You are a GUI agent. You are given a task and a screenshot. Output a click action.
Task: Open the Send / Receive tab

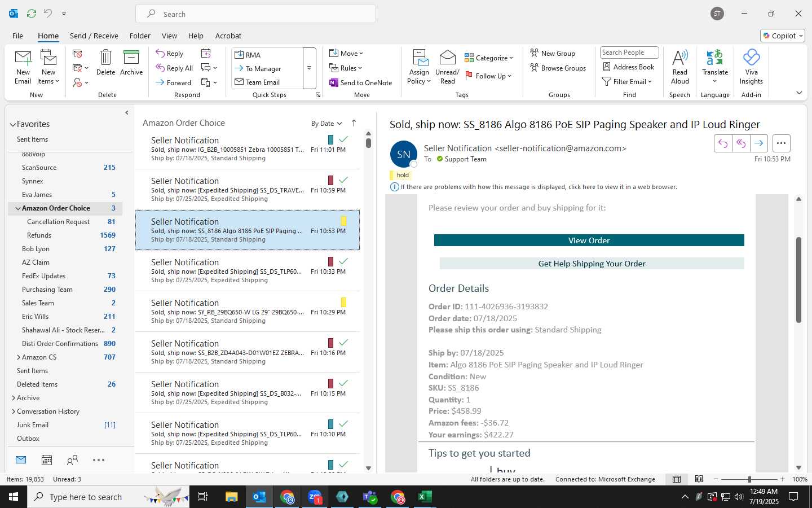click(x=94, y=36)
